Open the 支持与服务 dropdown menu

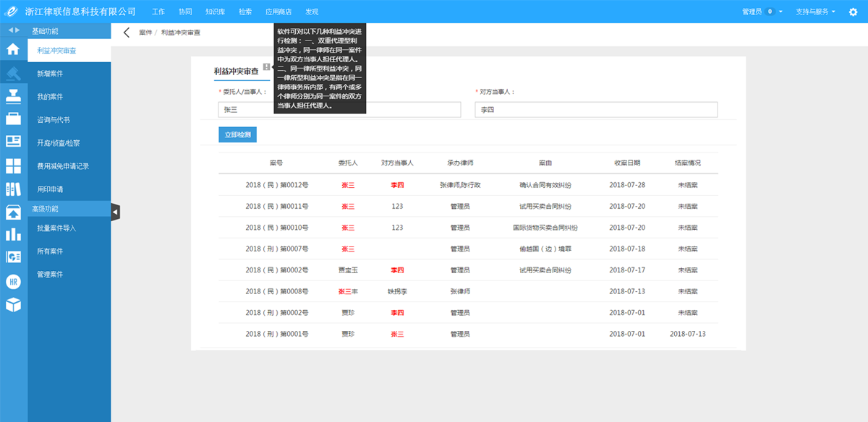click(x=815, y=12)
